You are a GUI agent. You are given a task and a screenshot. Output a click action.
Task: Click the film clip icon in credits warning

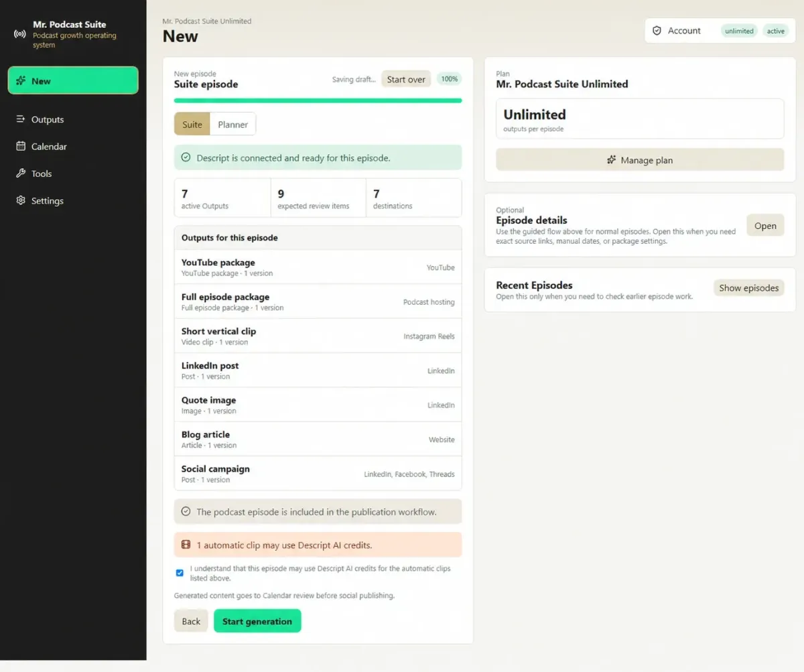coord(186,545)
